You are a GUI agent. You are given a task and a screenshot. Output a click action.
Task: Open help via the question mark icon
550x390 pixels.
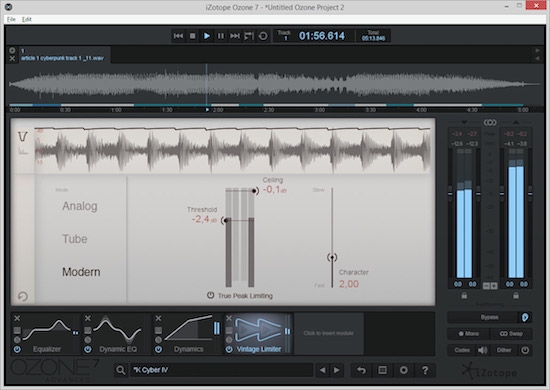pos(425,370)
